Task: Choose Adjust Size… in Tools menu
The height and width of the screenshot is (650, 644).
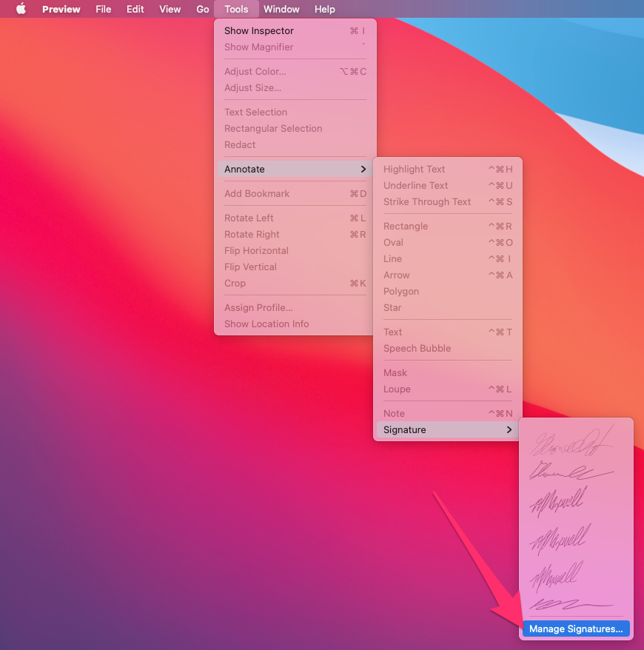Action: pos(295,87)
